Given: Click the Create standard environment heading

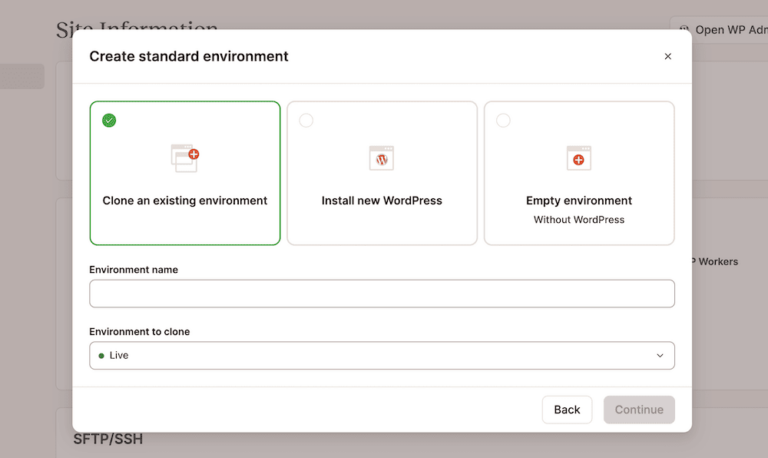Looking at the screenshot, I should [x=189, y=56].
